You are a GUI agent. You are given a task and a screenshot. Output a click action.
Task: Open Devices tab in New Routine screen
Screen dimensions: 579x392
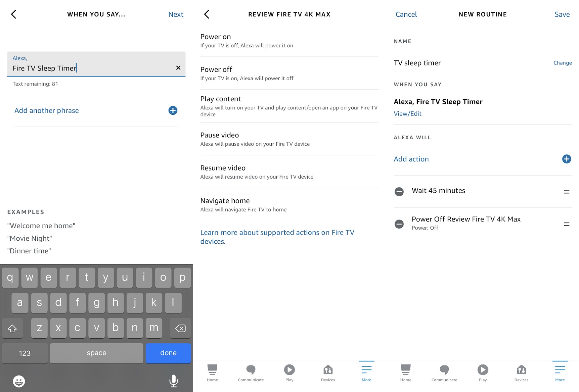click(x=521, y=373)
